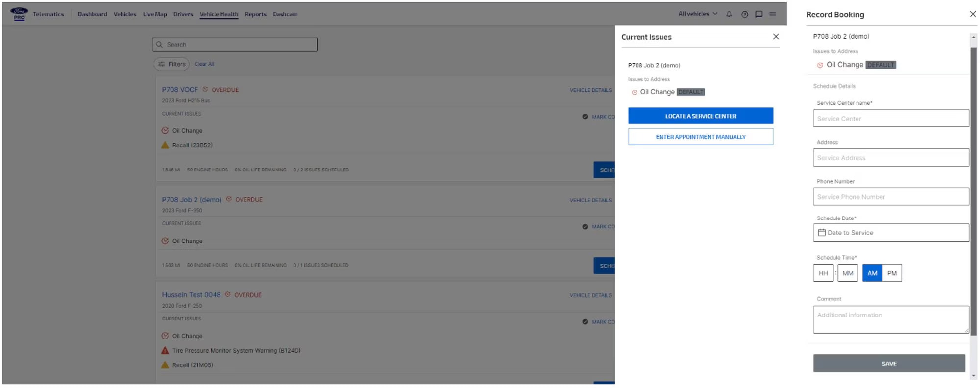The image size is (980, 388).
Task: Click the overdue icon beside P708 Job 2 (demo)
Action: click(229, 199)
